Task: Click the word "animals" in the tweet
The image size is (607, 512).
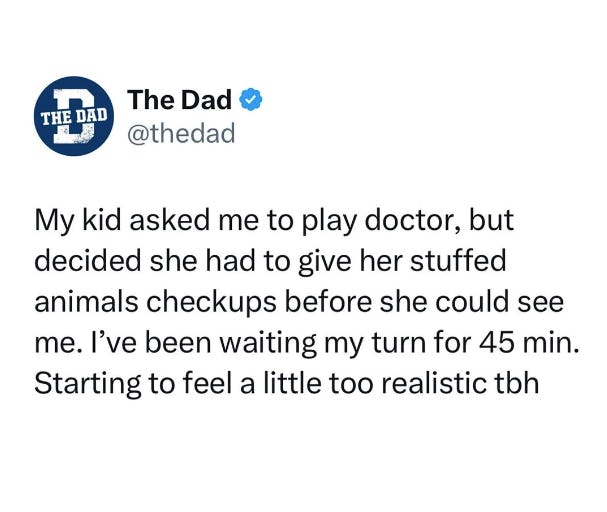Action: click(x=81, y=302)
